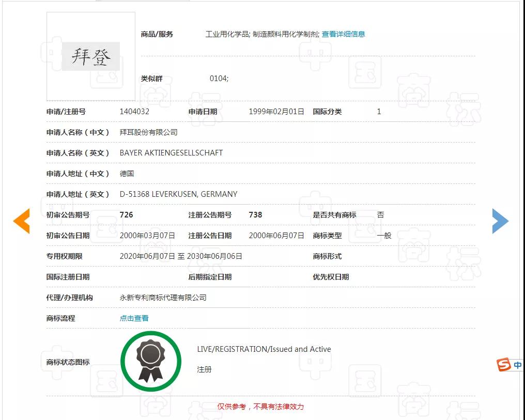Click the 商标状态图标 field label
Image resolution: width=525 pixels, height=420 pixels.
point(68,362)
